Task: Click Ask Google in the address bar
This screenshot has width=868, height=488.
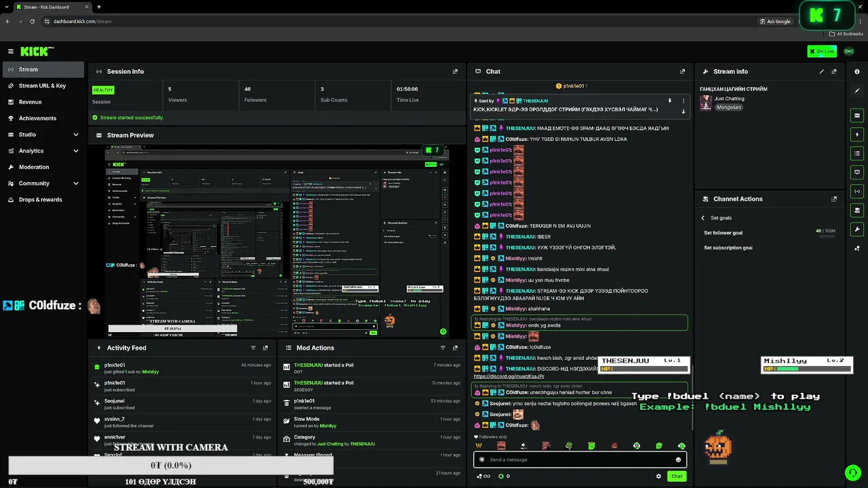Action: pos(776,21)
